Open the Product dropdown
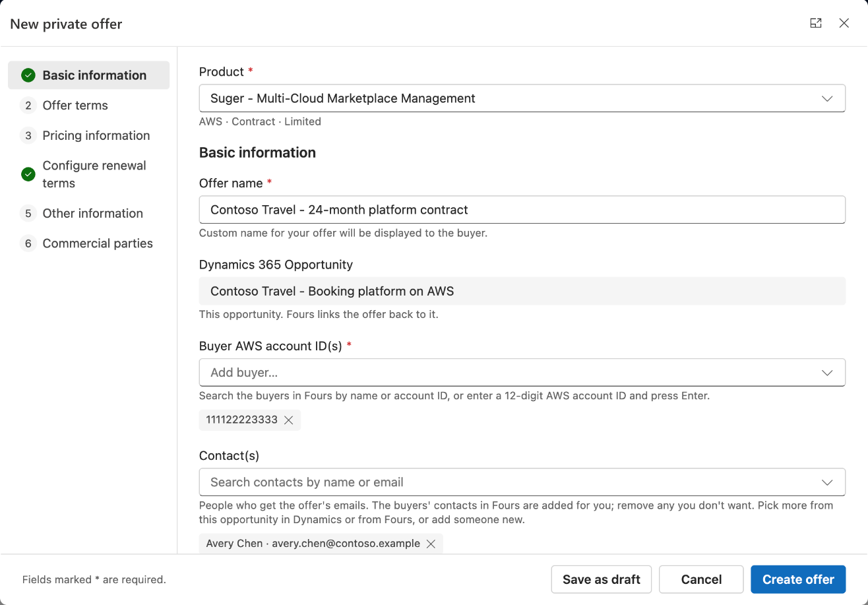 (522, 98)
